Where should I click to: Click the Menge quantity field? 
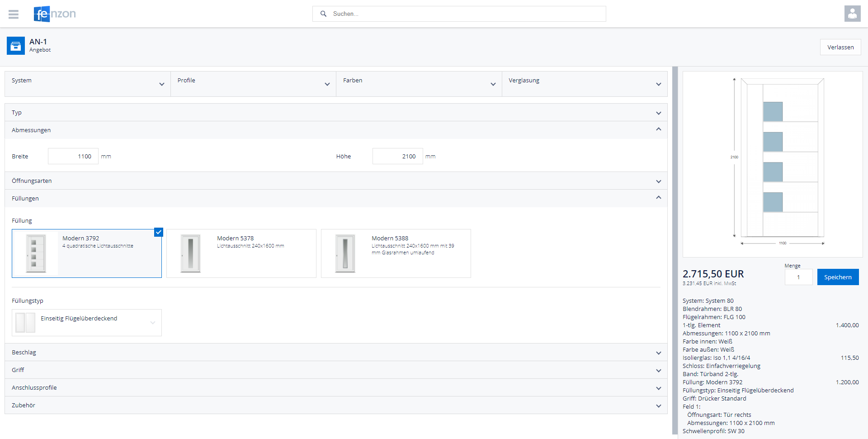coord(798,277)
